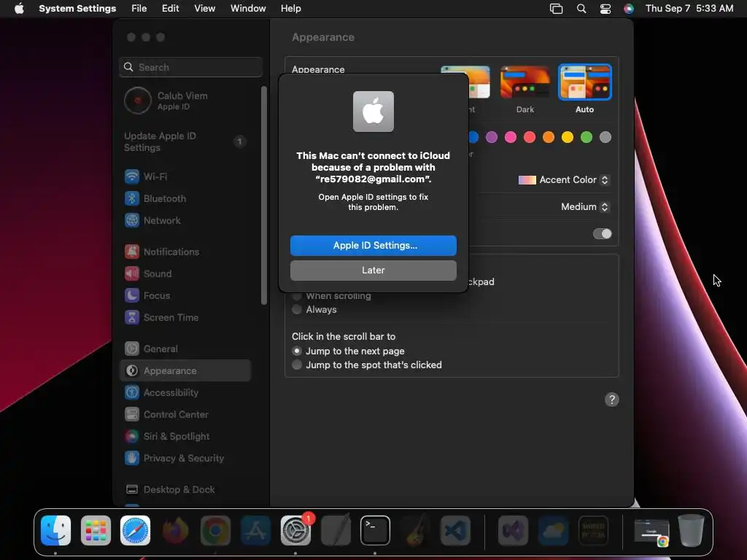747x560 pixels.
Task: Click the help question mark button
Action: point(612,400)
